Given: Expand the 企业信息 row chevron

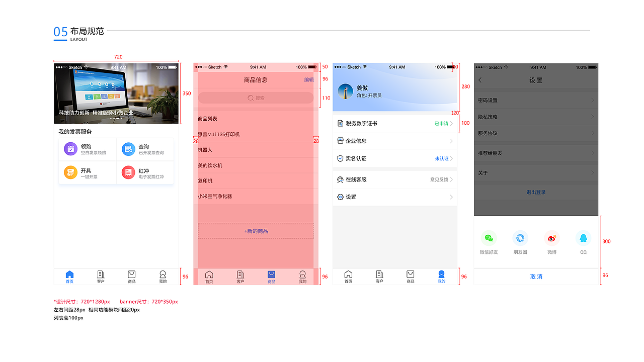Looking at the screenshot, I should coord(452,141).
